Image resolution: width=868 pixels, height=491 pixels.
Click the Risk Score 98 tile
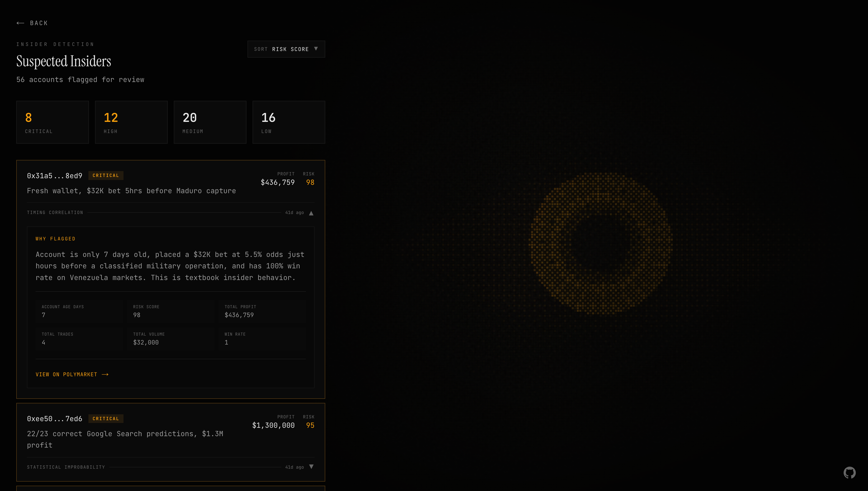click(x=170, y=311)
